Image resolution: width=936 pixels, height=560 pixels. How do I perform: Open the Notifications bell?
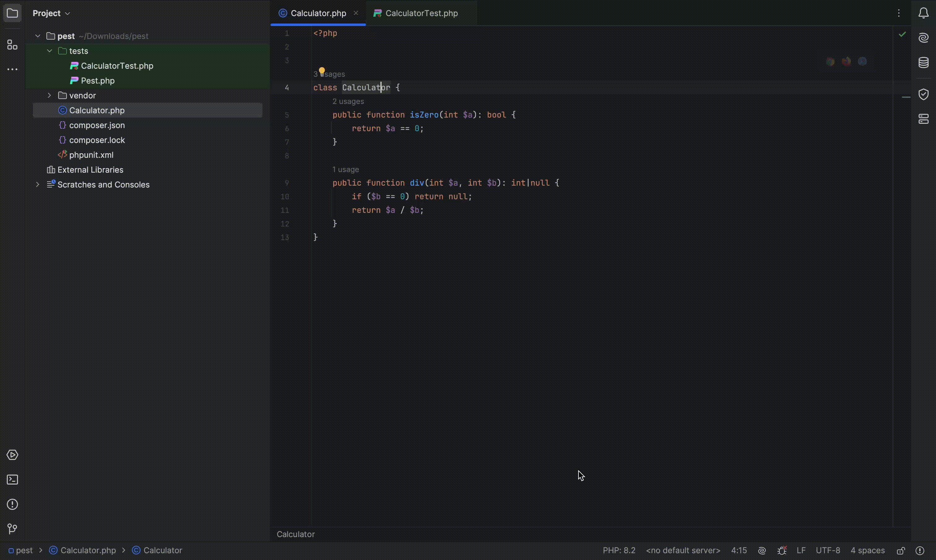point(924,14)
